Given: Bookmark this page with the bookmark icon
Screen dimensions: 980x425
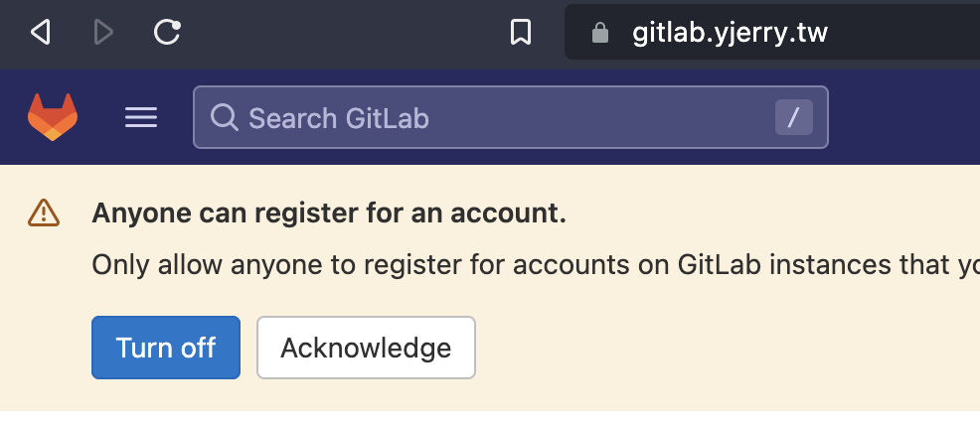Looking at the screenshot, I should [x=520, y=34].
